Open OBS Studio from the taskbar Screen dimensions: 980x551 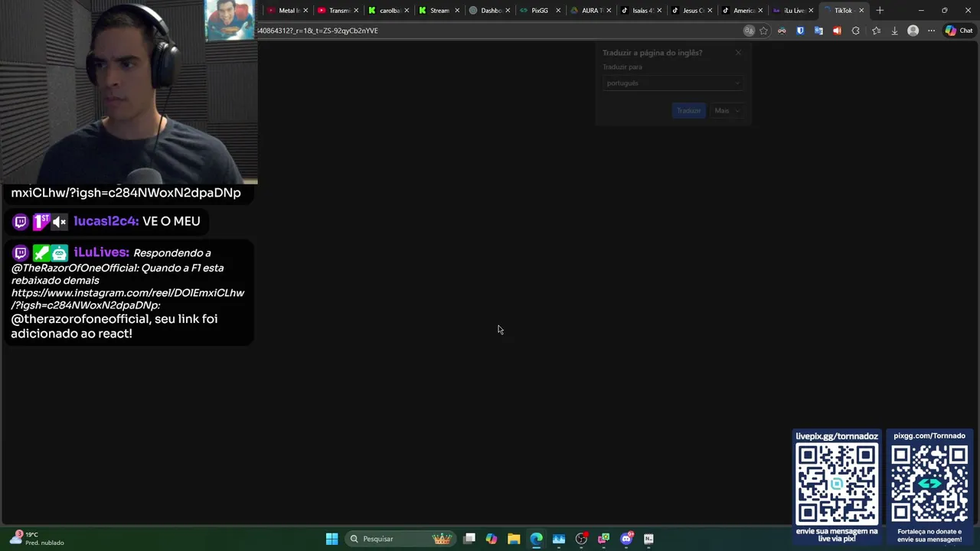(x=581, y=539)
